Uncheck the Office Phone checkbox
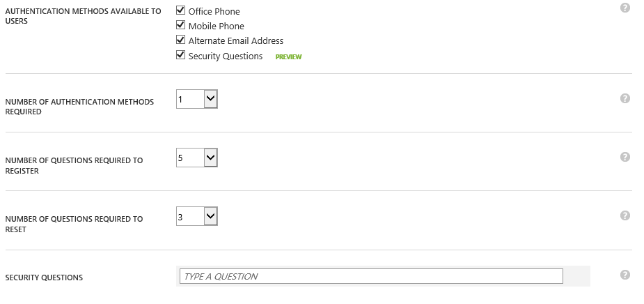 click(181, 10)
